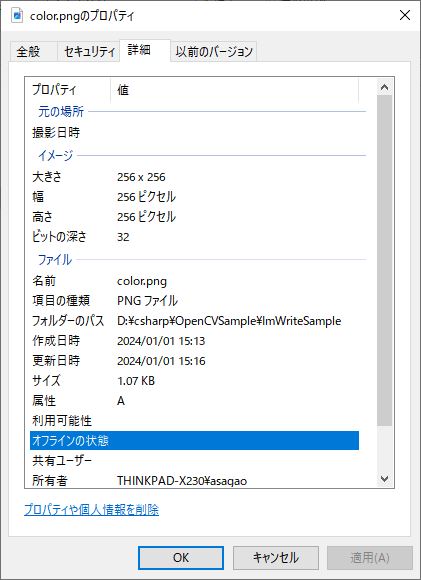The image size is (421, 580).
Task: Click the scrollbar down arrow
Action: coord(384,478)
